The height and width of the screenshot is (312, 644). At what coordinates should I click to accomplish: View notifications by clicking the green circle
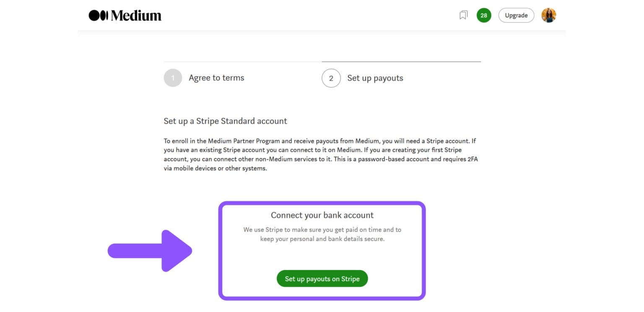click(483, 15)
